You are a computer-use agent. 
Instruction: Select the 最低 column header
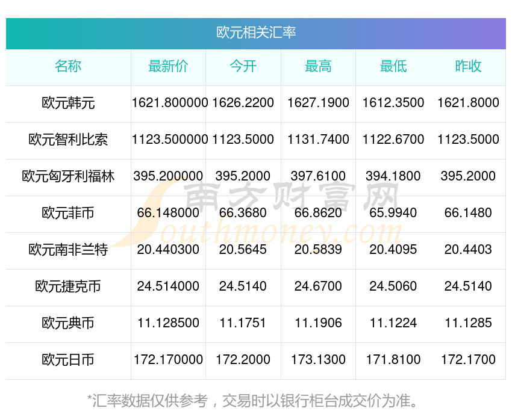(x=393, y=66)
